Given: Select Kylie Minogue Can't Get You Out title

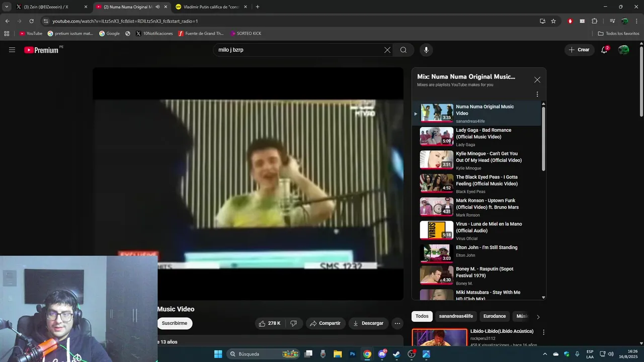Looking at the screenshot, I should click(x=489, y=157).
